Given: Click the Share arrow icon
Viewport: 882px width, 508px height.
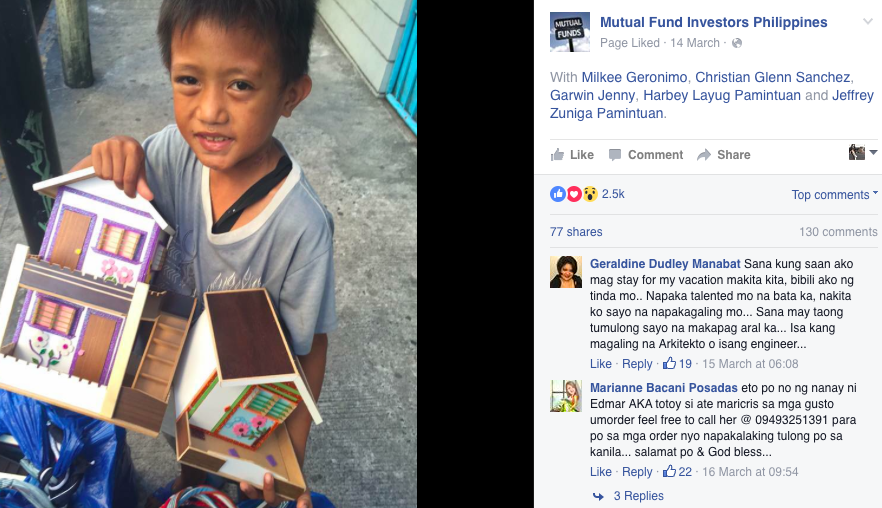Looking at the screenshot, I should 704,155.
